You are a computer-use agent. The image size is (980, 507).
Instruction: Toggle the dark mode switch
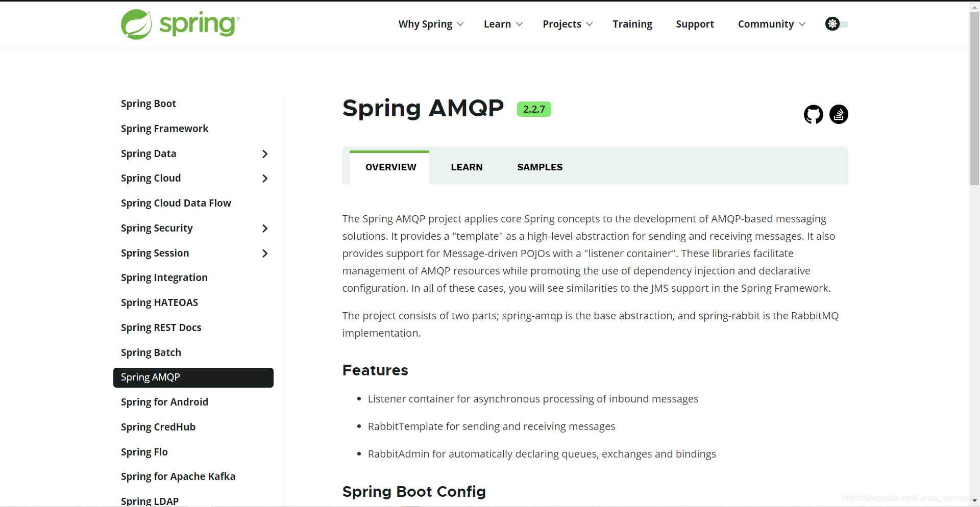[837, 24]
